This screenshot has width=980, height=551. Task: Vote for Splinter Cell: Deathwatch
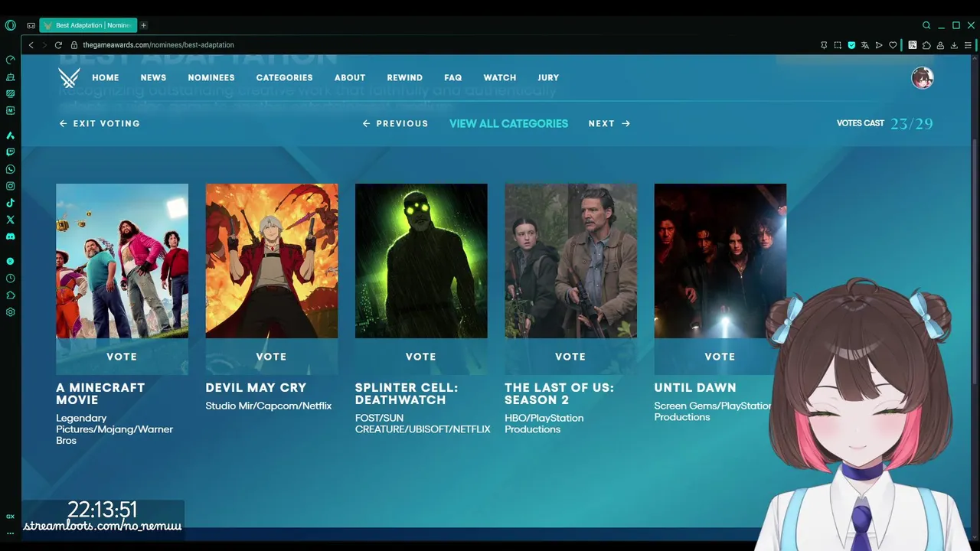pyautogui.click(x=421, y=357)
